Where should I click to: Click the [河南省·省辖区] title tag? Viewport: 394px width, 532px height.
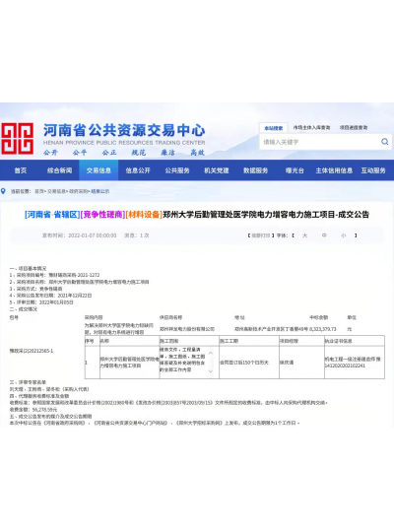tap(52, 215)
